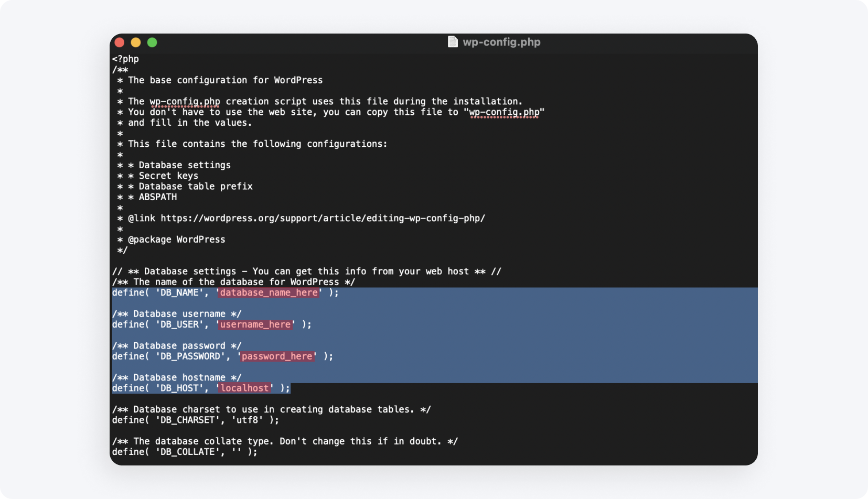The image size is (868, 499).
Task: Select the password_here placeholder text
Action: click(x=277, y=356)
